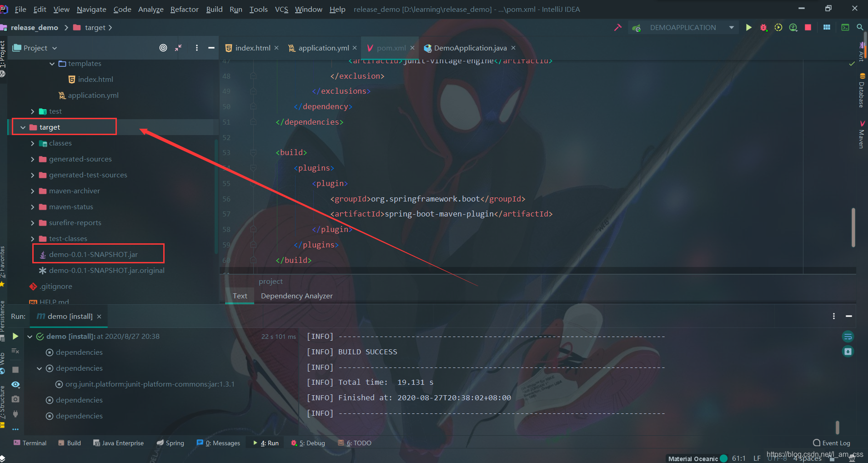Navigate to release_demo breadcrumb
This screenshot has height=463, width=868.
34,28
